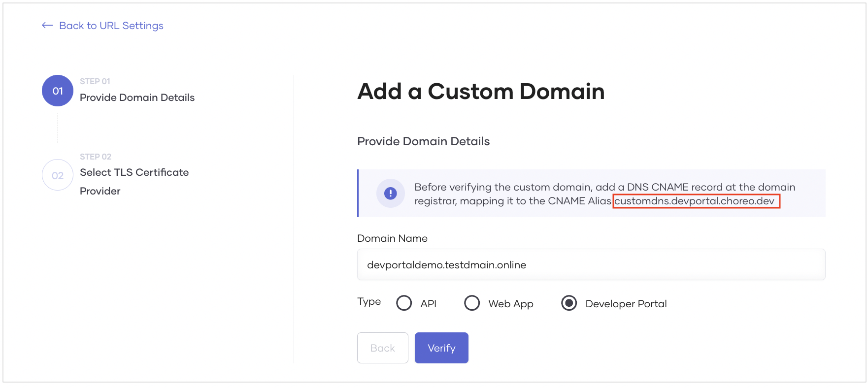The width and height of the screenshot is (868, 388).
Task: Select the Developer Portal radio button
Action: click(569, 303)
